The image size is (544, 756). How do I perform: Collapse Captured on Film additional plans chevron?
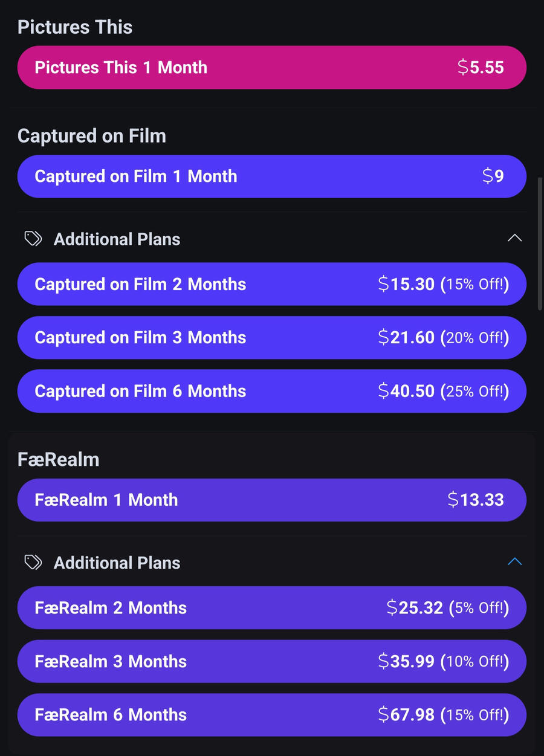[514, 239]
